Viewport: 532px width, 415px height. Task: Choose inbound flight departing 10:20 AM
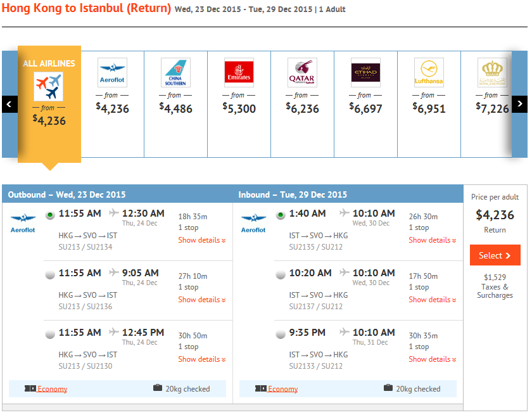pyautogui.click(x=281, y=274)
